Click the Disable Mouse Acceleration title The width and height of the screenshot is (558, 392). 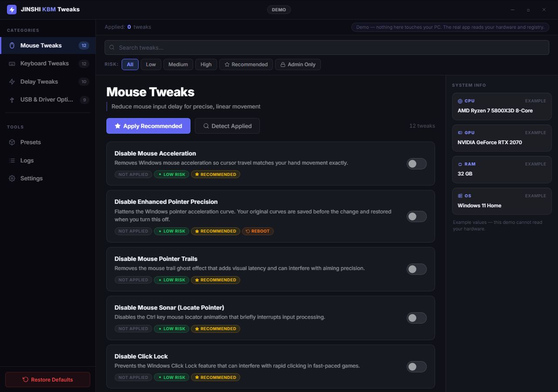155,153
